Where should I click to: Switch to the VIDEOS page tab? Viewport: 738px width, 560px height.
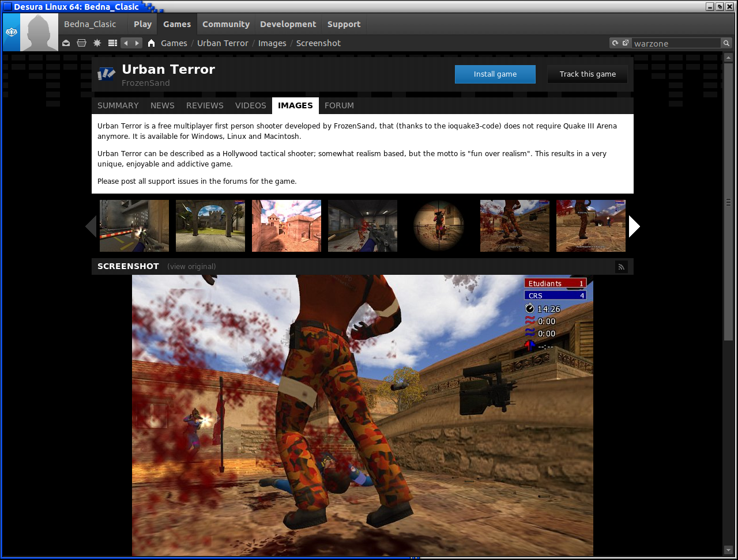[x=251, y=105]
